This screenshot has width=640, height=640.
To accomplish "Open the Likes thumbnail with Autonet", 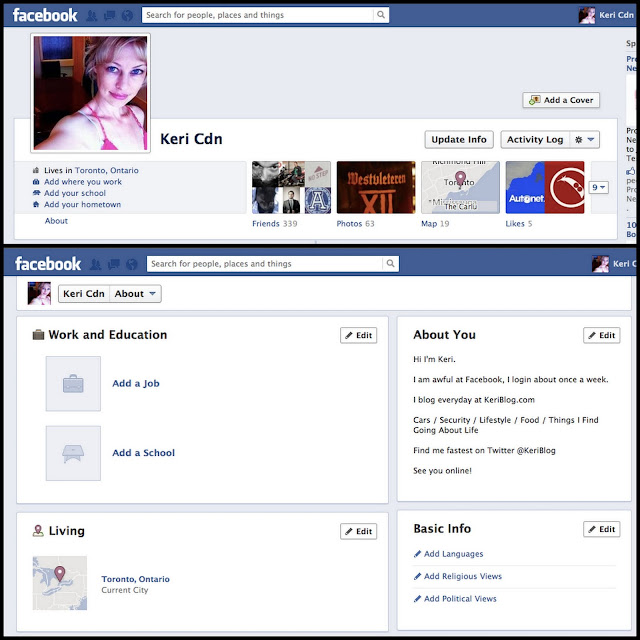I will point(545,187).
